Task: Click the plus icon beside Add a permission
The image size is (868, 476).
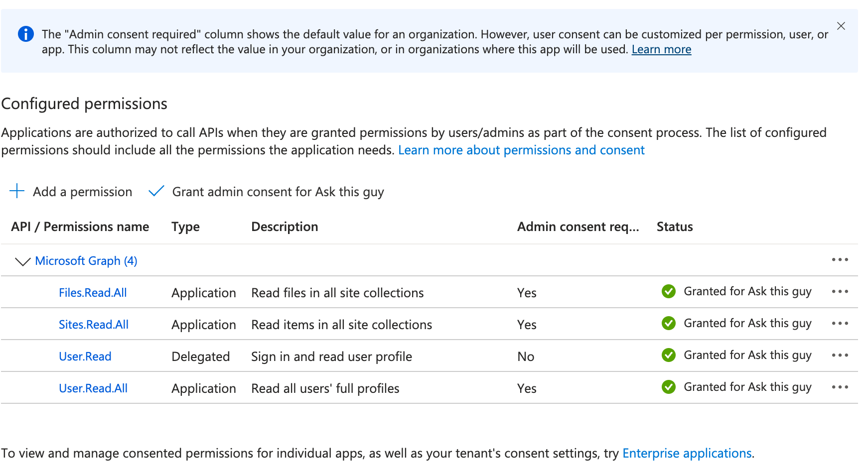Action: point(17,191)
